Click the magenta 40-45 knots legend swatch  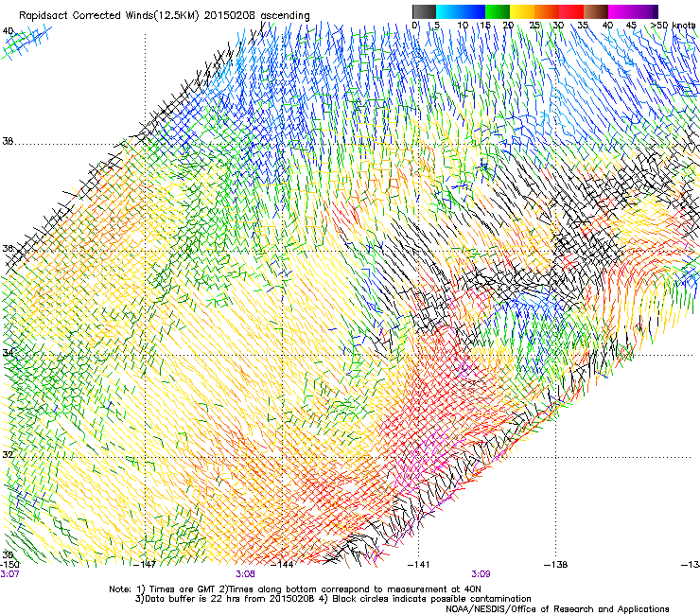coord(621,11)
